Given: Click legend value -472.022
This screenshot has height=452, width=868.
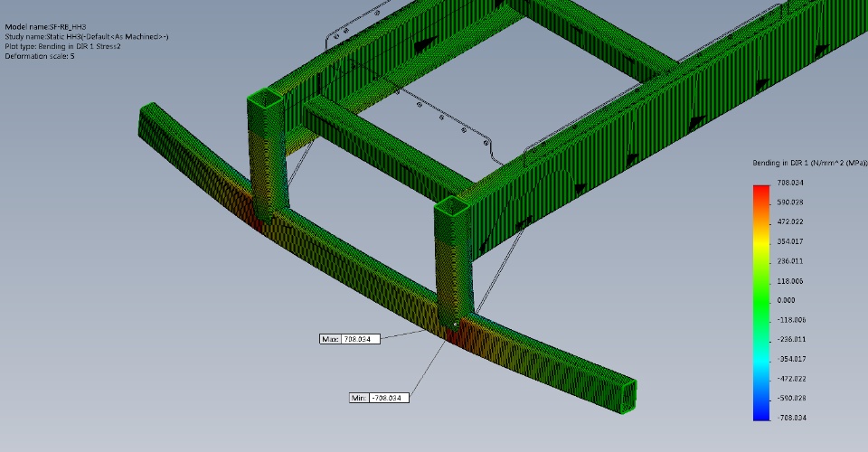Looking at the screenshot, I should (791, 379).
